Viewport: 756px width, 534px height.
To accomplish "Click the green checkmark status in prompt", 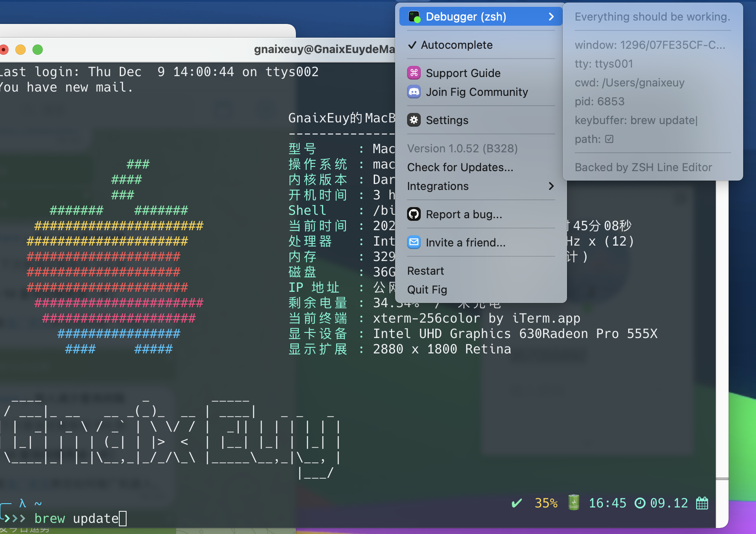I will [x=517, y=503].
